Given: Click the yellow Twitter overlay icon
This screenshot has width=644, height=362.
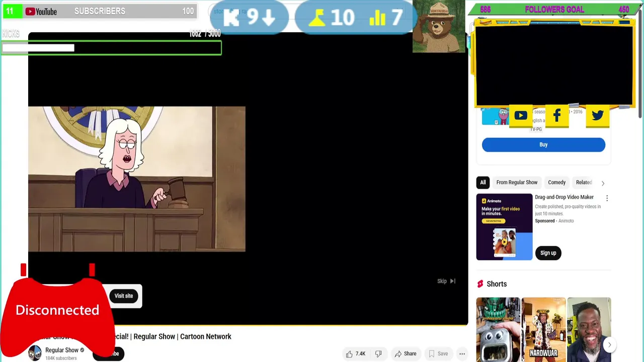Looking at the screenshot, I should tap(598, 116).
